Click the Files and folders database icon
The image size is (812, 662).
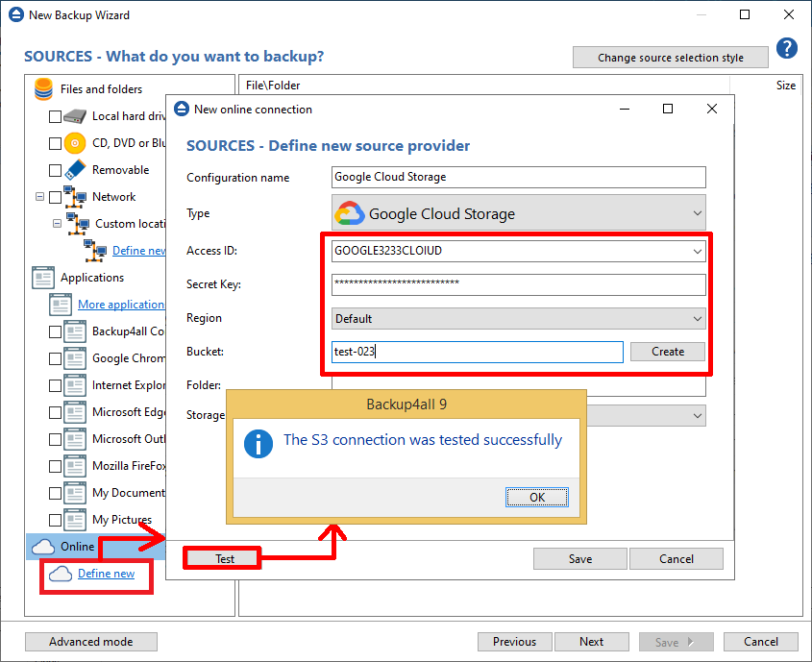[x=43, y=89]
